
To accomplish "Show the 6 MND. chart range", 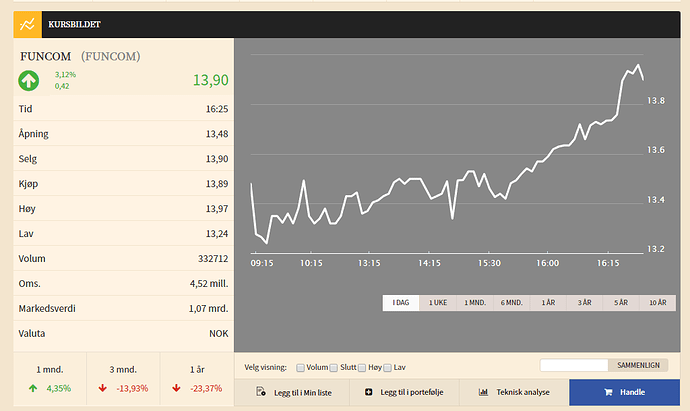I will 511,303.
